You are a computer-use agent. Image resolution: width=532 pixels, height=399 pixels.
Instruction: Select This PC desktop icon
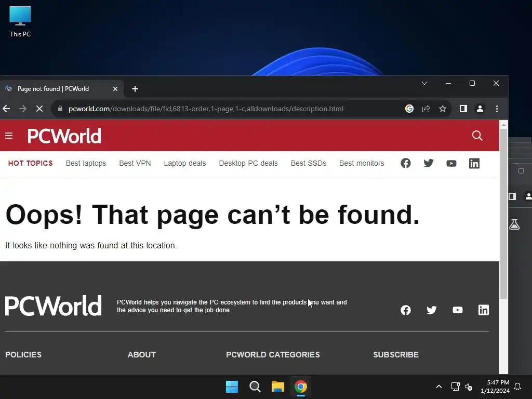pyautogui.click(x=20, y=21)
